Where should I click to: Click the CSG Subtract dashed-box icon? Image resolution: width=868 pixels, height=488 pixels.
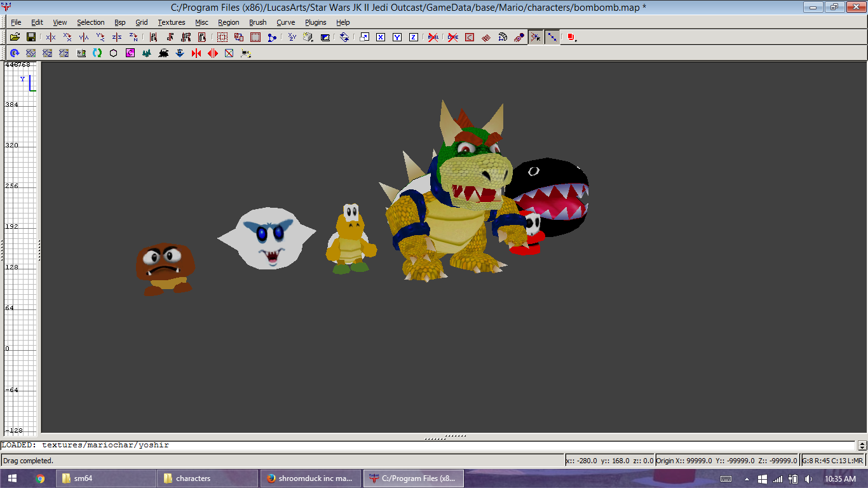coord(222,37)
